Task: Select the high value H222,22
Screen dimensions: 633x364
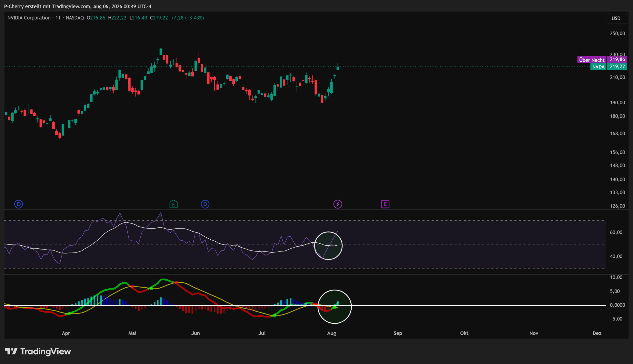Action: (x=117, y=18)
